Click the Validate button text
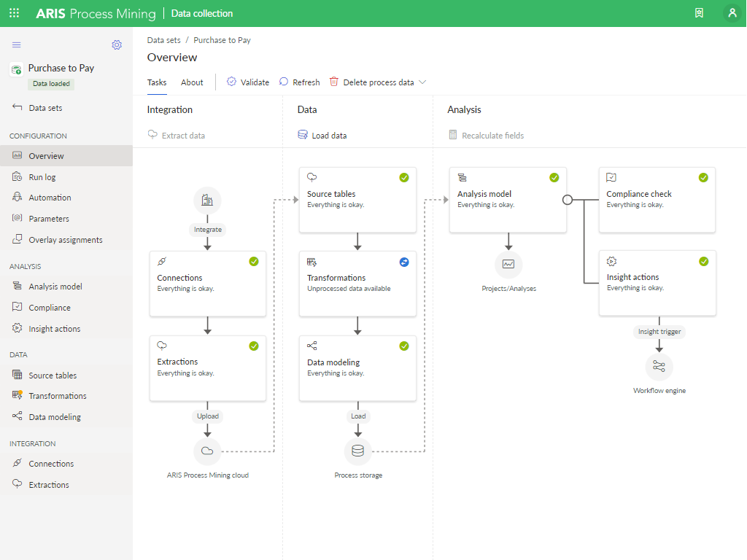This screenshot has width=747, height=560. (x=255, y=82)
